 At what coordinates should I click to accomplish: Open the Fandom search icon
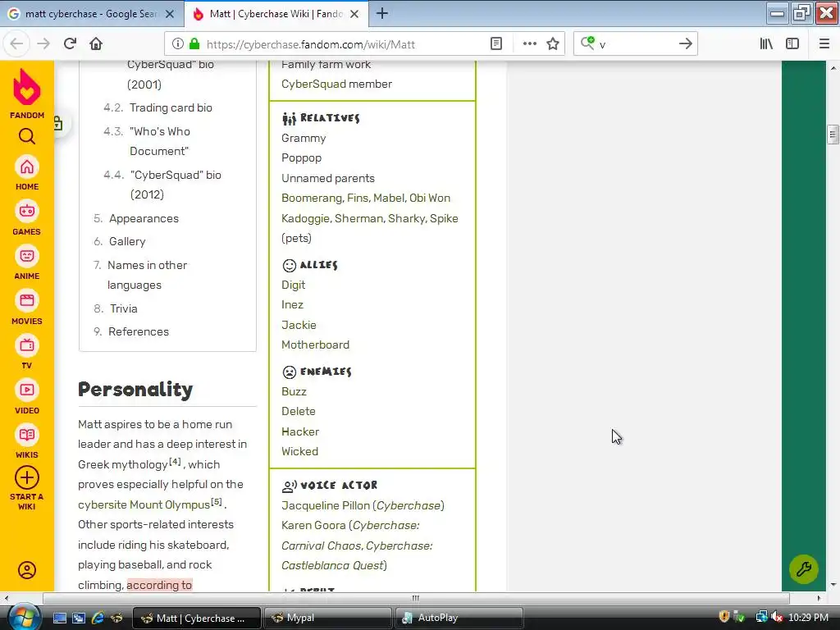(27, 137)
